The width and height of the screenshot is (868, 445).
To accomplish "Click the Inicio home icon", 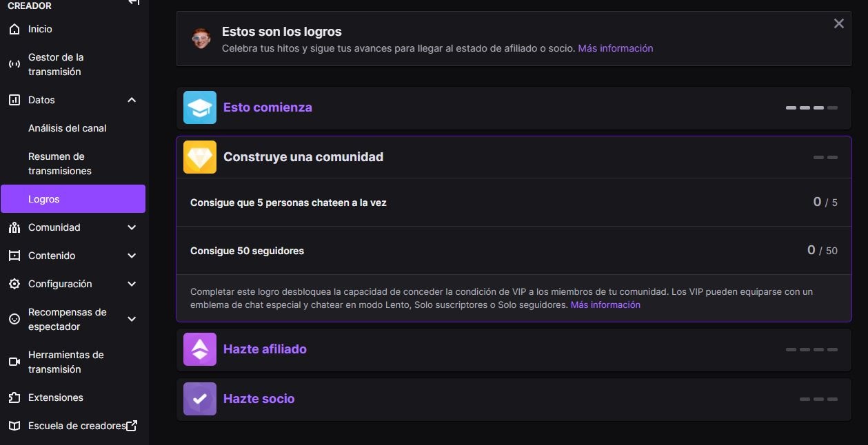I will click(14, 30).
